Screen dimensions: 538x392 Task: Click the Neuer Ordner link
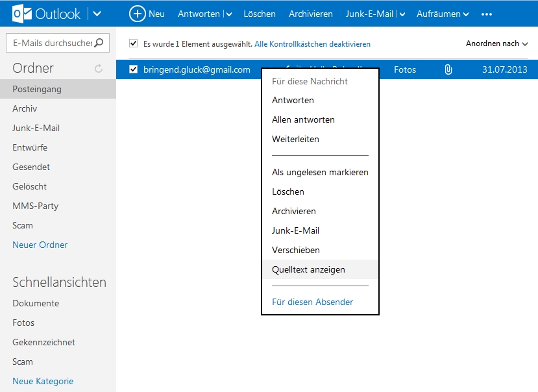[x=40, y=245]
